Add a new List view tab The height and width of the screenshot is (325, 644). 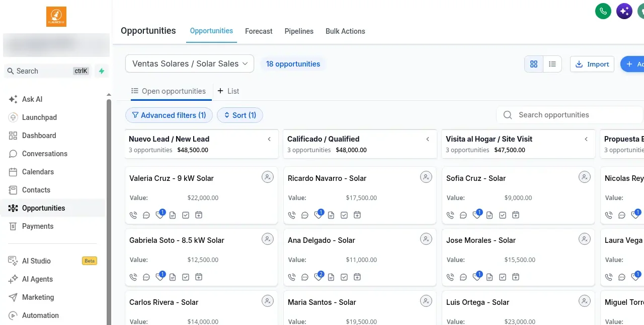click(228, 91)
